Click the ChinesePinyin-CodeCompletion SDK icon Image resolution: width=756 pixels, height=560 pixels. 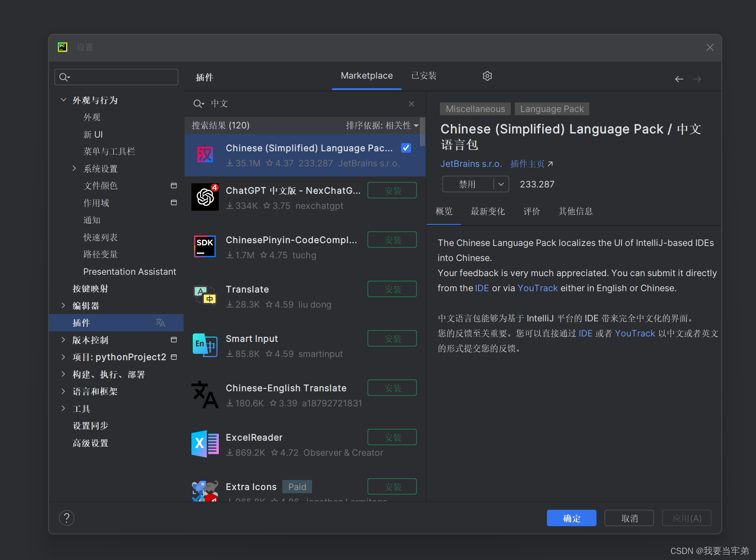[205, 246]
